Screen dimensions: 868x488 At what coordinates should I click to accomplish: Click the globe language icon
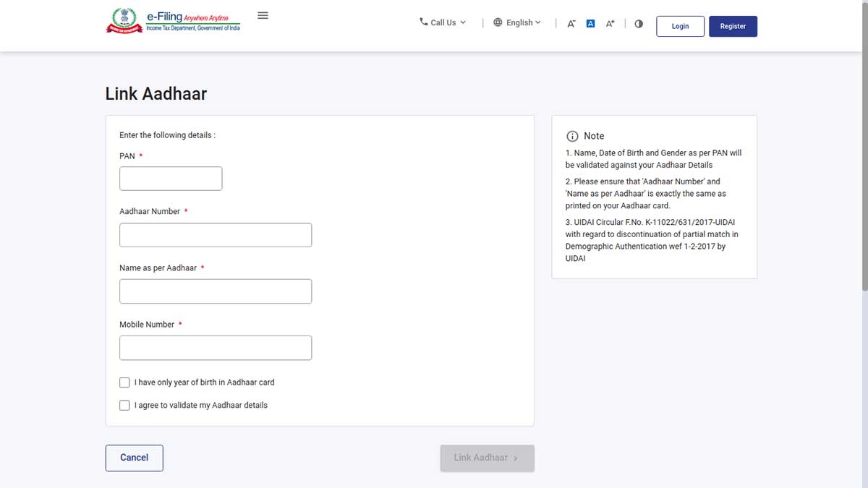(x=498, y=22)
